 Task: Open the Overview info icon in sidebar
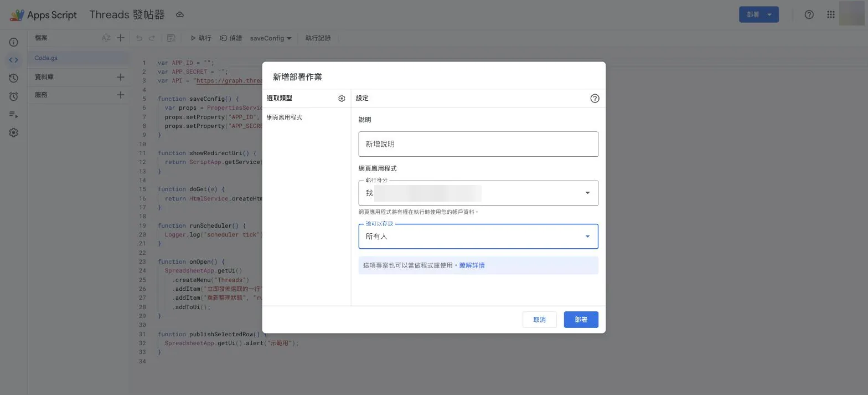tap(14, 42)
